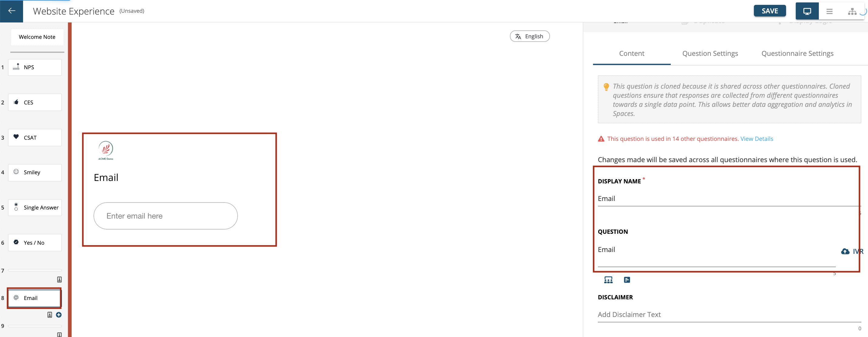Click the back navigation arrow button
This screenshot has width=868, height=337.
(12, 11)
